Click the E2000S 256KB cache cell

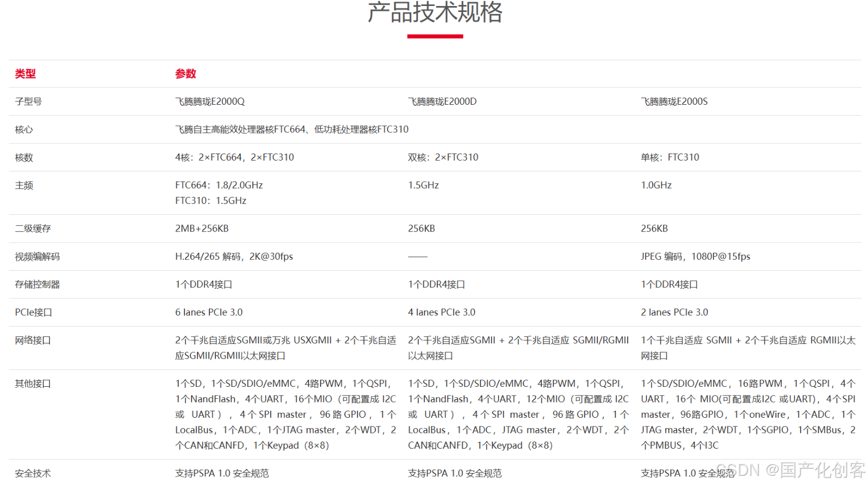coord(654,228)
